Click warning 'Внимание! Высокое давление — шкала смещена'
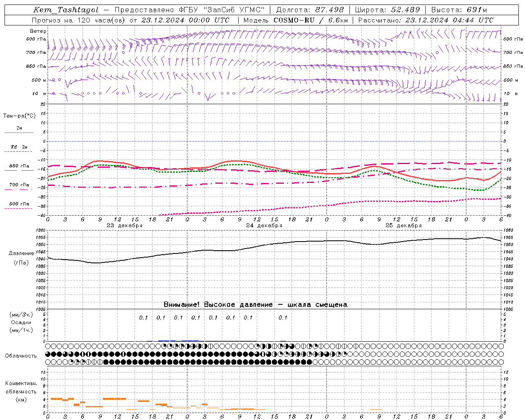 [256, 305]
